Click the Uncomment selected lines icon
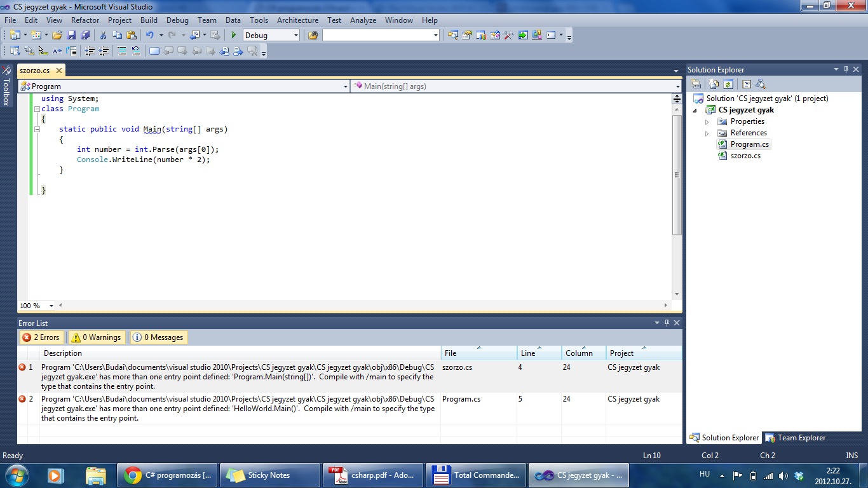 [x=136, y=51]
